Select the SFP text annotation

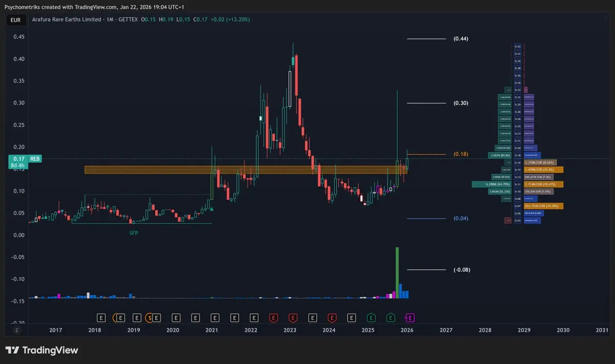[133, 232]
